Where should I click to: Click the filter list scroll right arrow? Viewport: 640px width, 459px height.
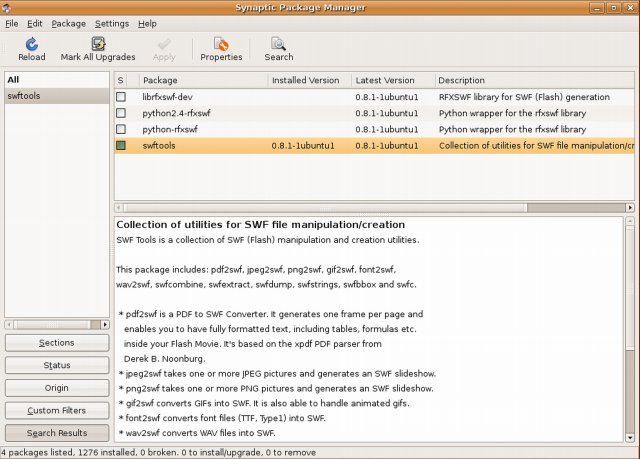[105, 325]
